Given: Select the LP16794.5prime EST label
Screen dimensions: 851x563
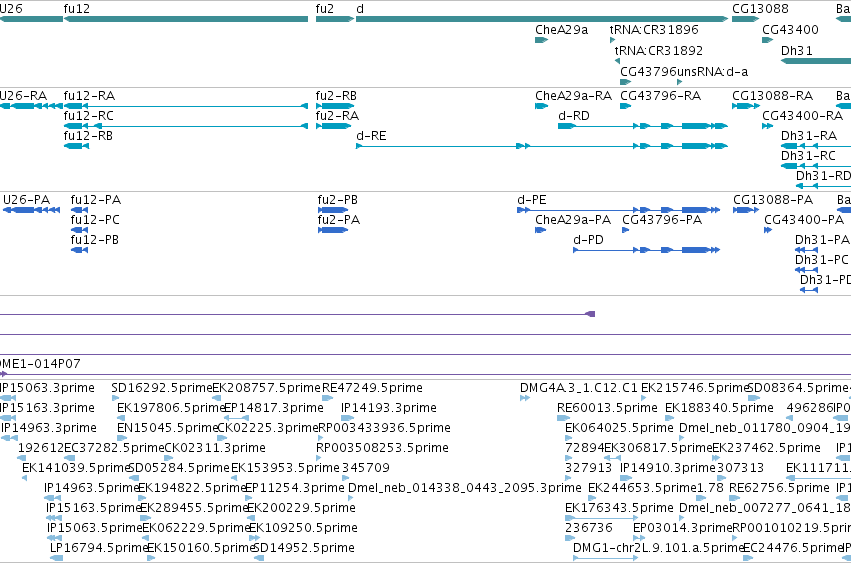Looking at the screenshot, I should click(98, 548).
